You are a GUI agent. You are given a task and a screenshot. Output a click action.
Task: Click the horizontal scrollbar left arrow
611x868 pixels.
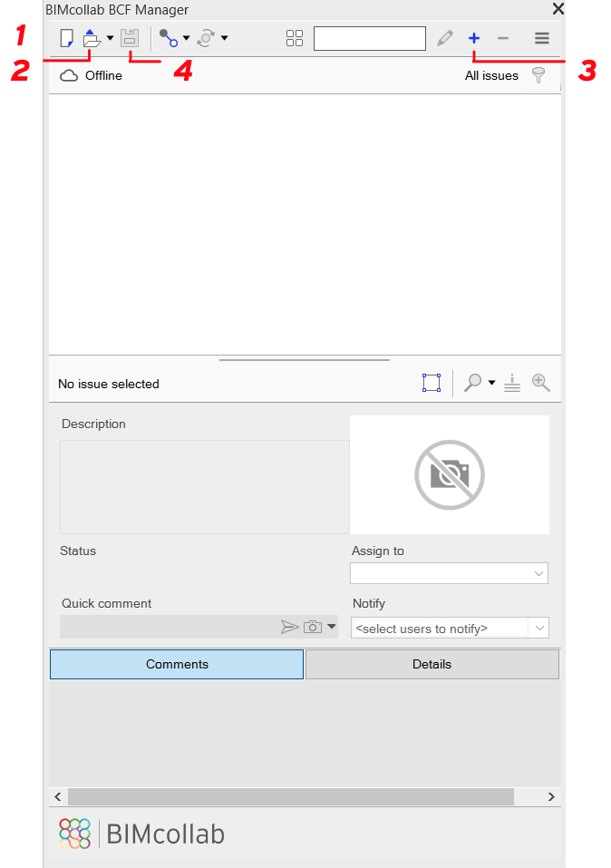[x=57, y=796]
